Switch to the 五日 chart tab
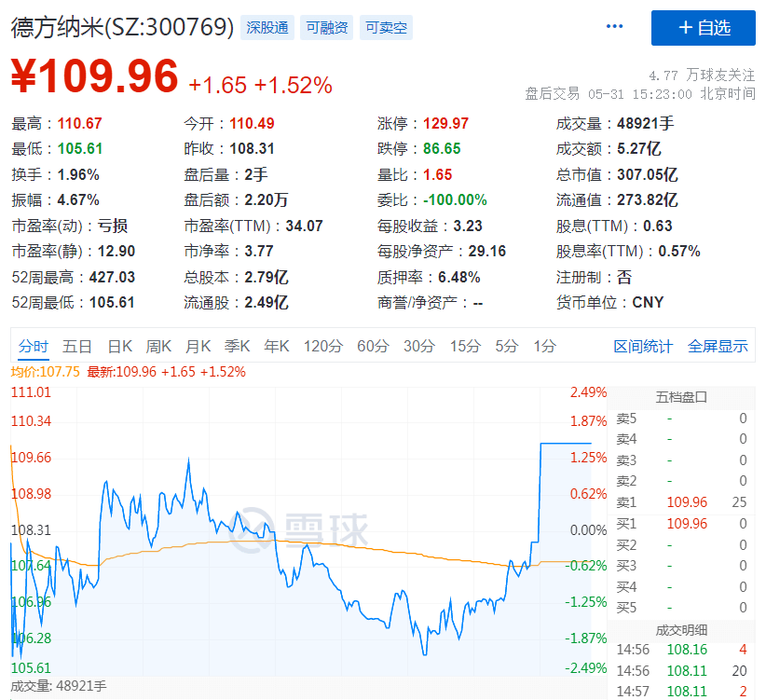 [77, 347]
